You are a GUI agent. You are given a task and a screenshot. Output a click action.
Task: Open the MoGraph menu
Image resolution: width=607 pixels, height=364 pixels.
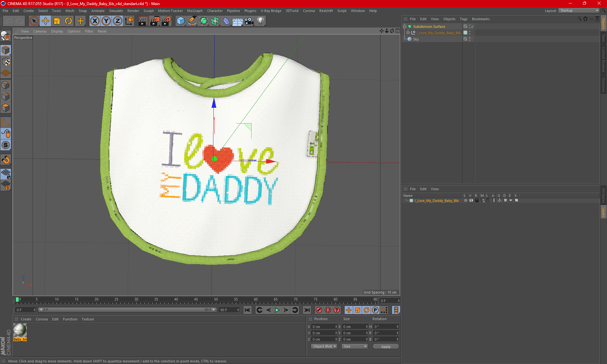click(x=195, y=11)
